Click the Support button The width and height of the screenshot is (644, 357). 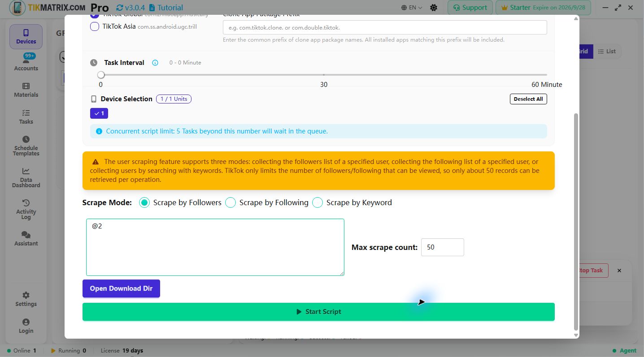click(470, 8)
